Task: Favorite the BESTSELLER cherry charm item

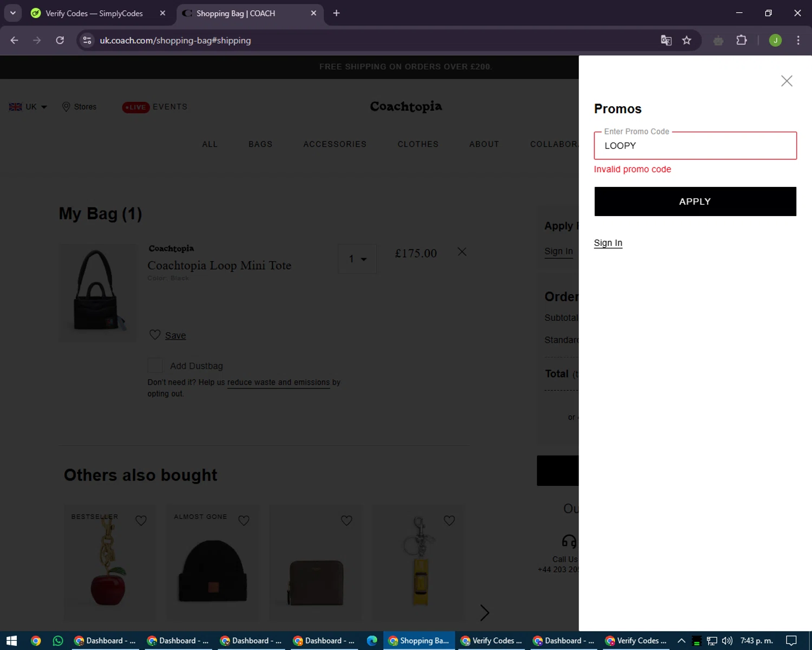Action: point(141,521)
